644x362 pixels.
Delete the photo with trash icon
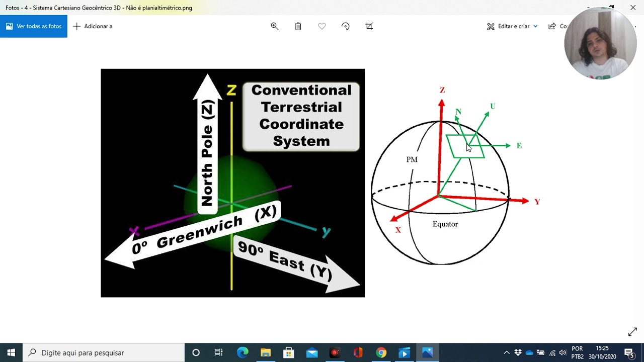[298, 26]
